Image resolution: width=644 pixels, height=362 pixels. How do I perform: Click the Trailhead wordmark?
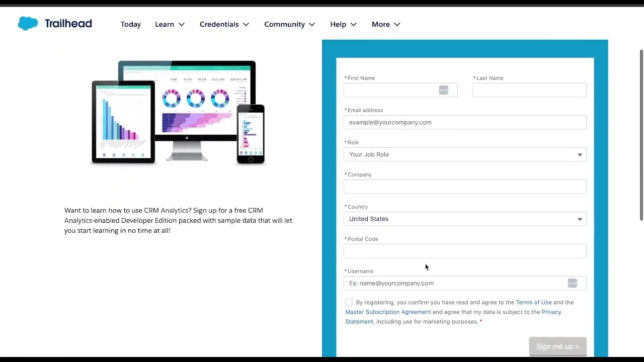[x=68, y=24]
